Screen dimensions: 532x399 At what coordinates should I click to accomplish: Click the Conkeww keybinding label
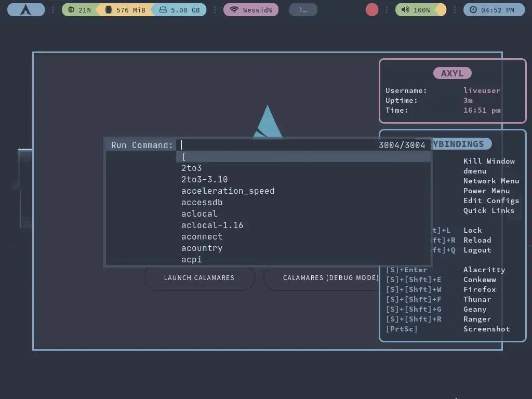[480, 280]
